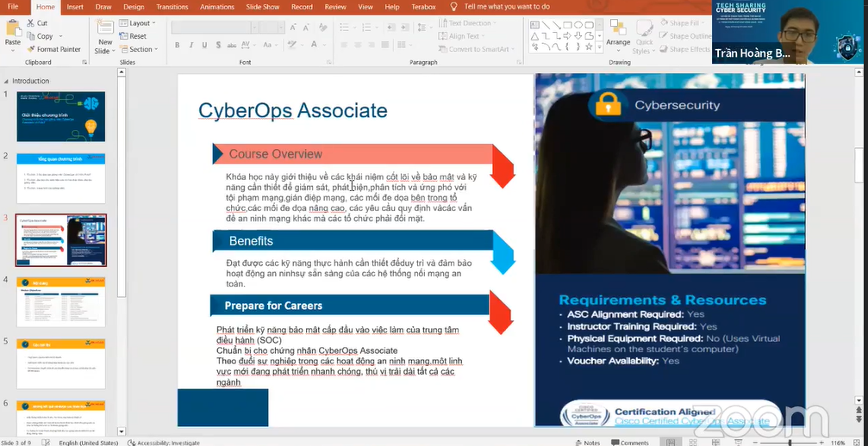This screenshot has width=868, height=446.
Task: Click the Align Left paragraph icon
Action: 344,45
